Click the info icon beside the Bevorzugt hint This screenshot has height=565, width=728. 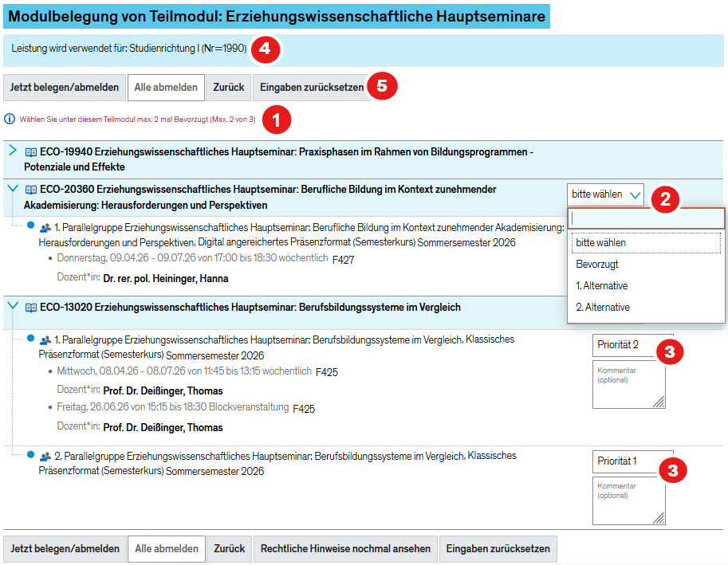click(x=10, y=120)
